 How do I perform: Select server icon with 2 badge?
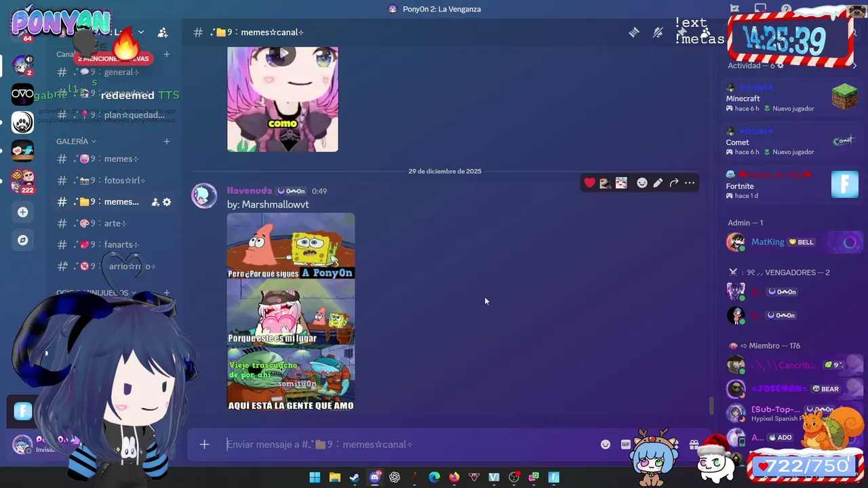22,65
